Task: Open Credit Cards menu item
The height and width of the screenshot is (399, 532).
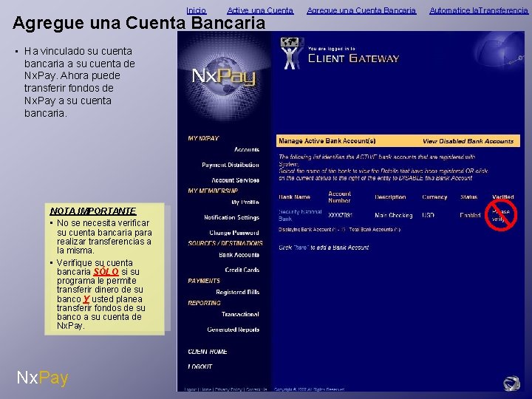Action: (242, 270)
